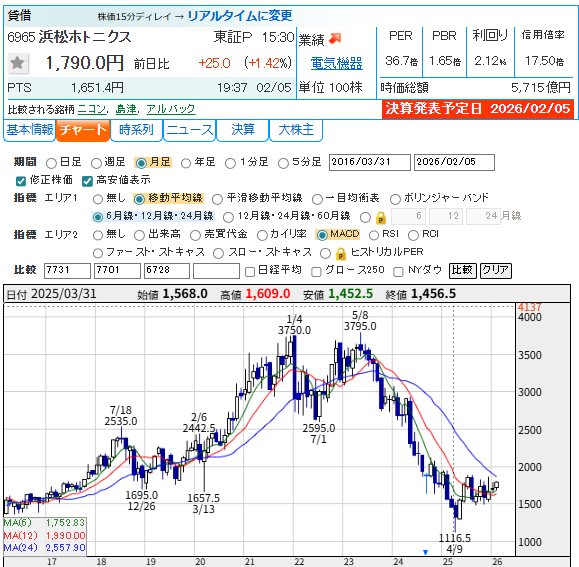Select 平滑移動平均線 radio button
The width and height of the screenshot is (579, 567).
click(x=217, y=199)
